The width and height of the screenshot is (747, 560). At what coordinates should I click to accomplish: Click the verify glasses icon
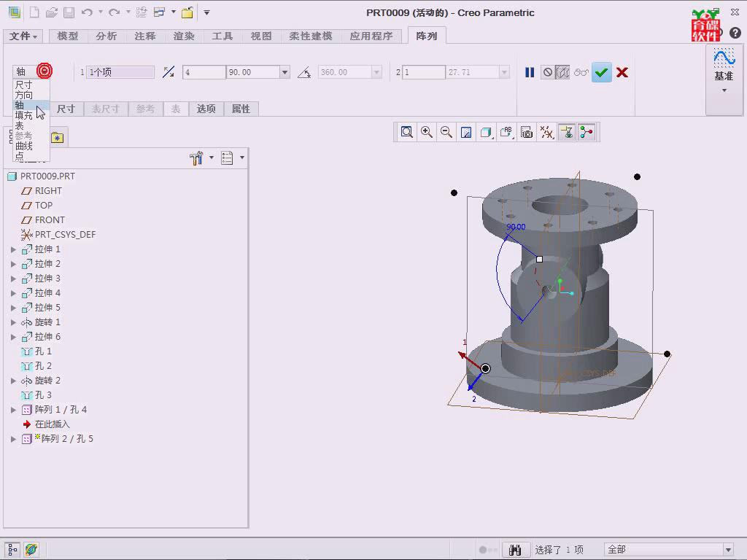click(x=581, y=72)
